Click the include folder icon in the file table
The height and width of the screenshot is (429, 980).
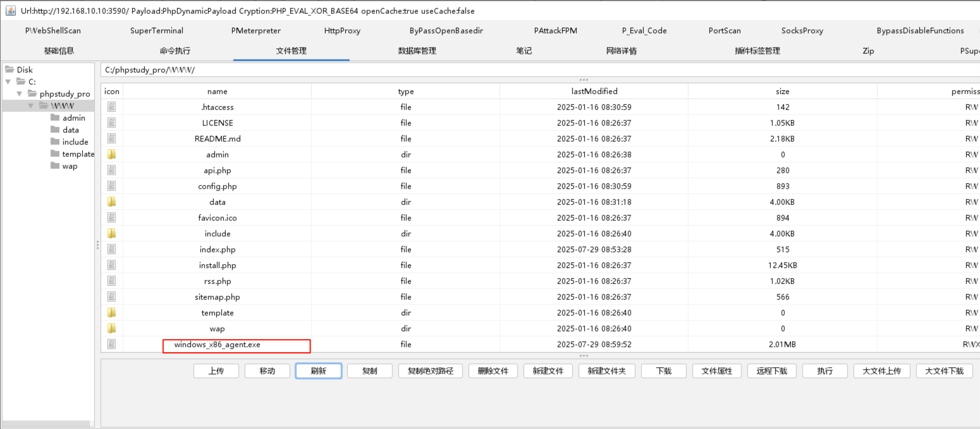[111, 234]
